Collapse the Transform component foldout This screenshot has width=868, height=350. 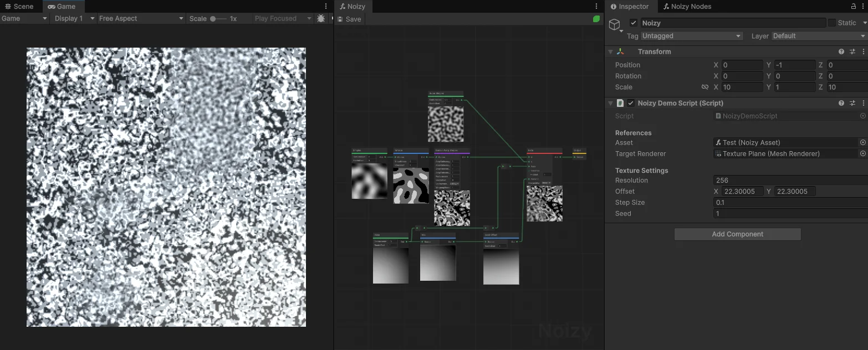click(611, 52)
